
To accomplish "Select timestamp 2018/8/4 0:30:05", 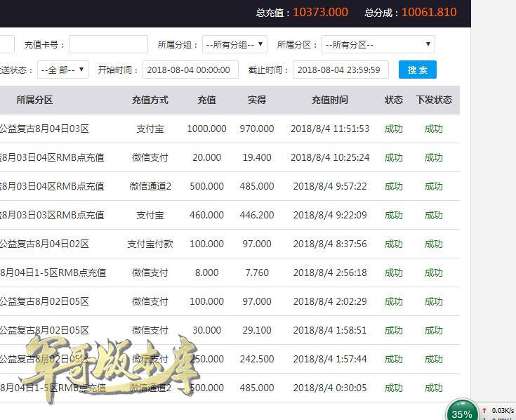I will (x=330, y=388).
